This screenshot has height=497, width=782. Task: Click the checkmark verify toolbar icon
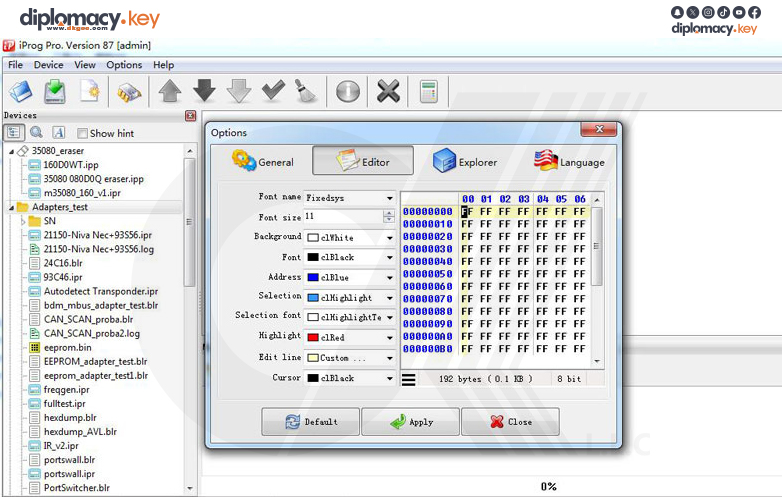coord(273,91)
